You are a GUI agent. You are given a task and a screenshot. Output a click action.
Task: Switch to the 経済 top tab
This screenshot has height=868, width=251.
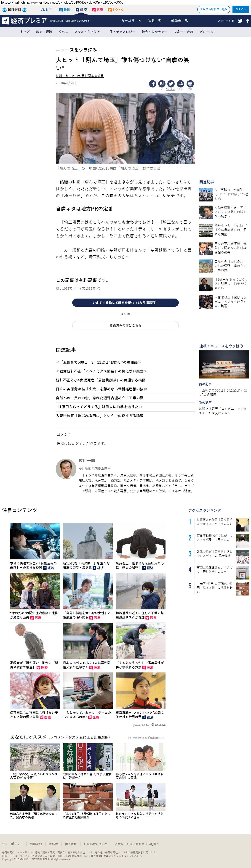(x=81, y=10)
